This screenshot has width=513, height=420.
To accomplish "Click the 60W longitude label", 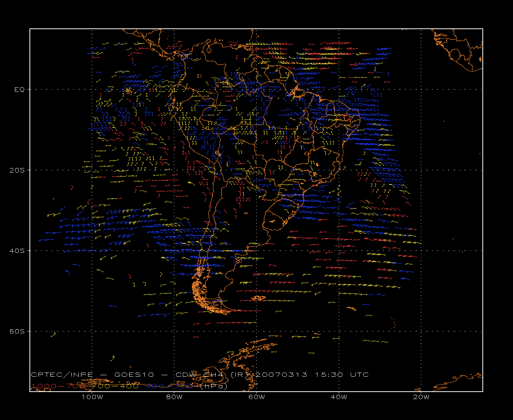I will click(257, 397).
